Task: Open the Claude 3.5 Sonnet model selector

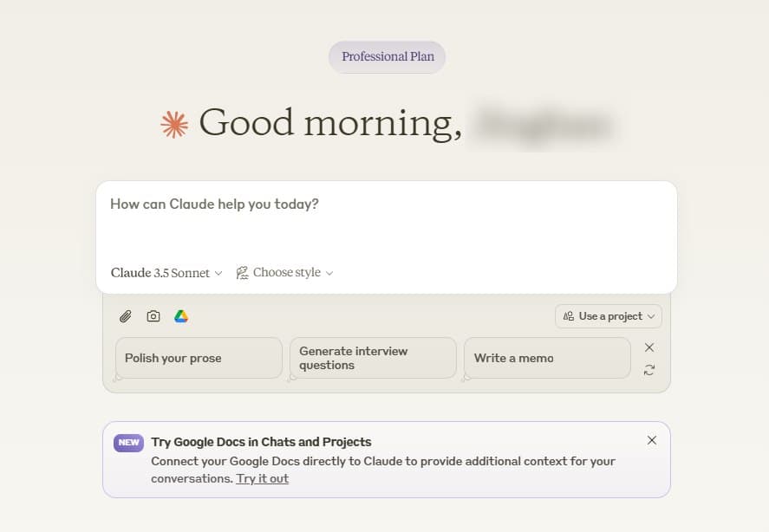Action: pyautogui.click(x=166, y=273)
